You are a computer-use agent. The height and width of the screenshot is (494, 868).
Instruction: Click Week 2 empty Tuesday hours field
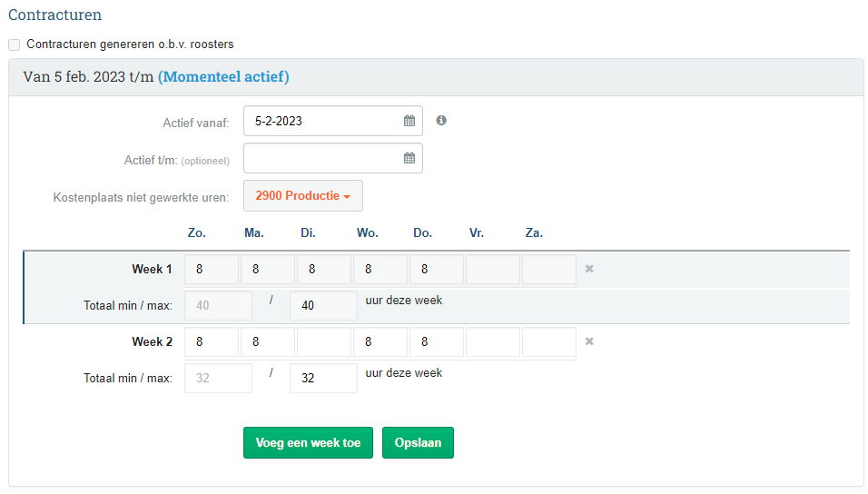(x=323, y=341)
